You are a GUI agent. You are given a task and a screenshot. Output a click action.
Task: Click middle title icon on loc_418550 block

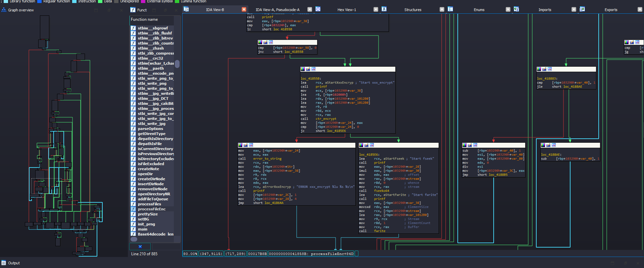[308, 69]
